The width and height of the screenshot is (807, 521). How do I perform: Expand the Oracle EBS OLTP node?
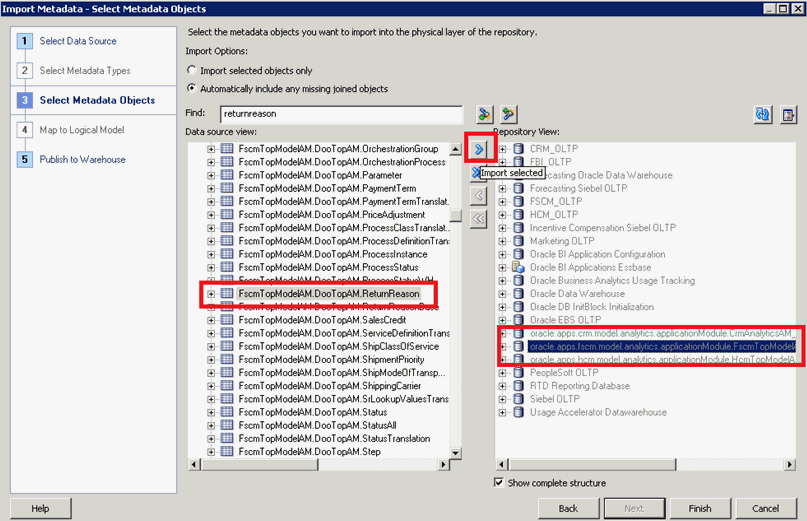(503, 320)
